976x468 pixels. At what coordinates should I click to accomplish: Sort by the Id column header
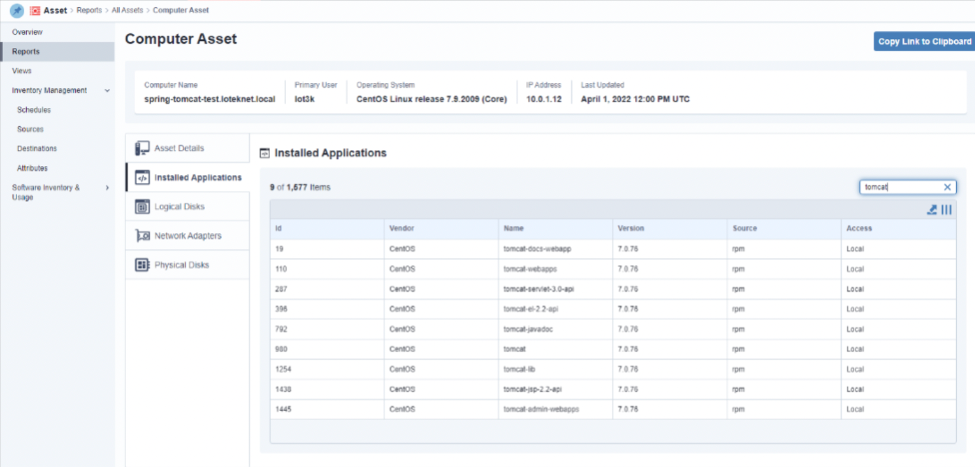[327, 228]
